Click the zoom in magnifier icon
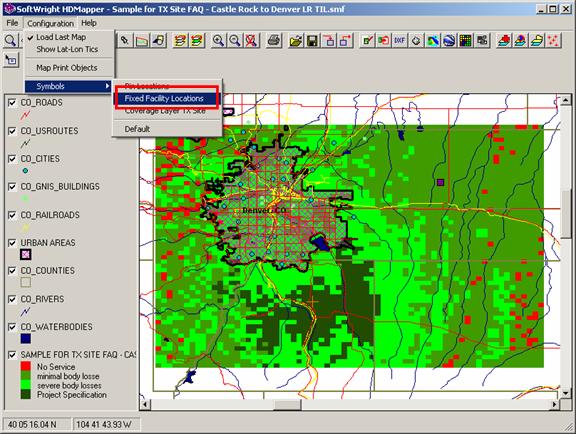Image resolution: width=576 pixels, height=434 pixels. coord(219,40)
